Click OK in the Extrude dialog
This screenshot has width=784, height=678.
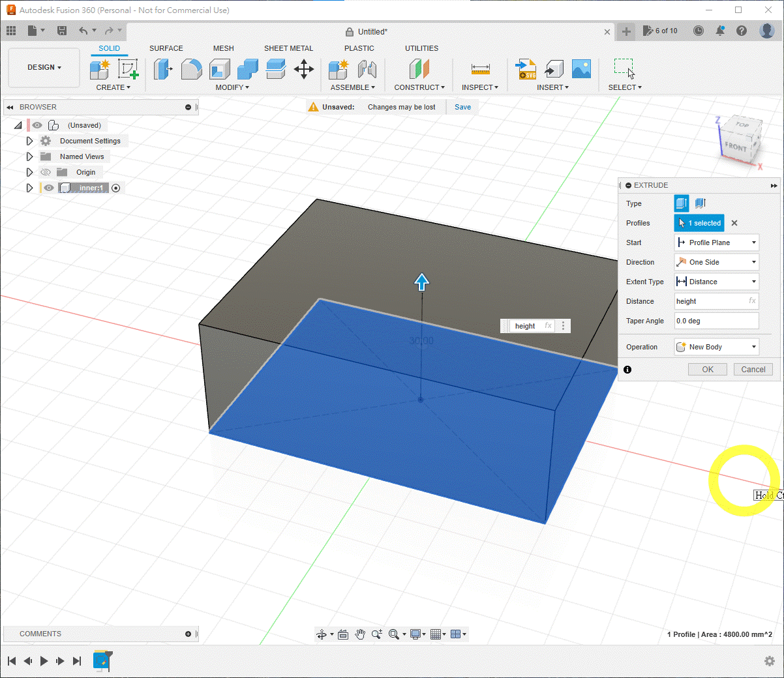click(x=708, y=369)
